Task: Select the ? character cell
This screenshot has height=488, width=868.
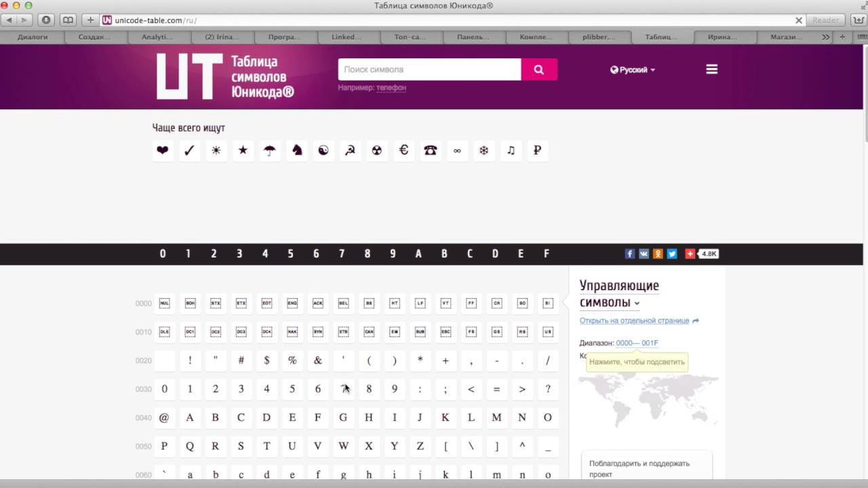Action: [548, 389]
